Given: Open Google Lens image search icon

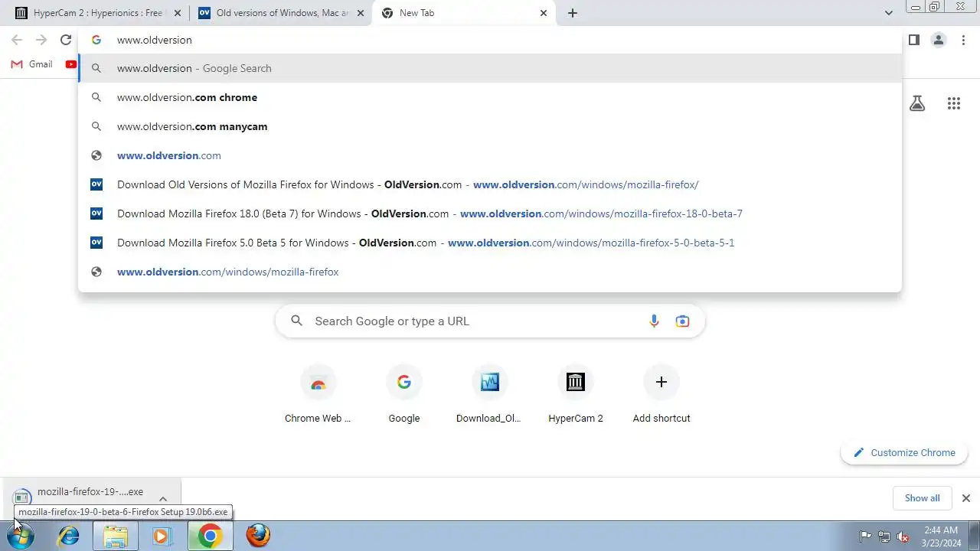Looking at the screenshot, I should 682,321.
